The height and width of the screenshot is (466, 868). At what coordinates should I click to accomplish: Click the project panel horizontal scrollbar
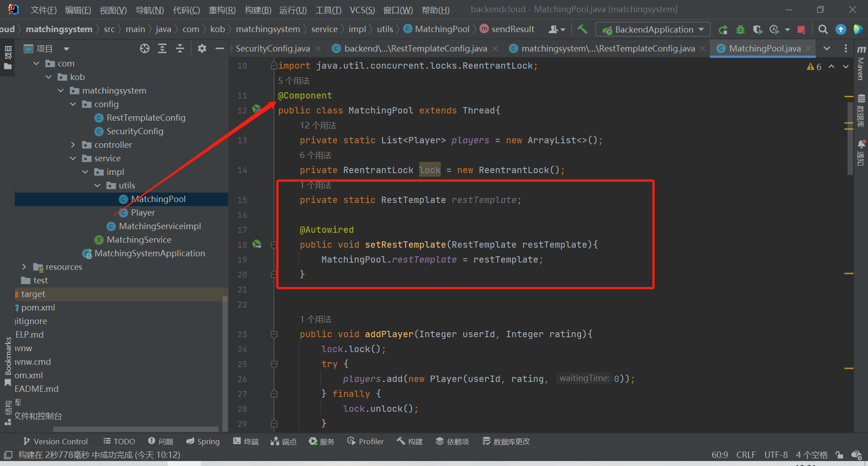point(136,429)
